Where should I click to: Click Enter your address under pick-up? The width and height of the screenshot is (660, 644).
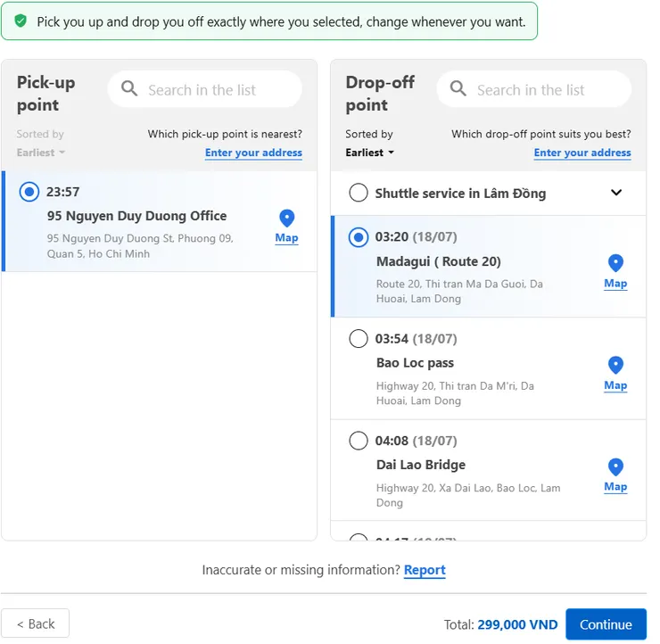[x=253, y=153]
